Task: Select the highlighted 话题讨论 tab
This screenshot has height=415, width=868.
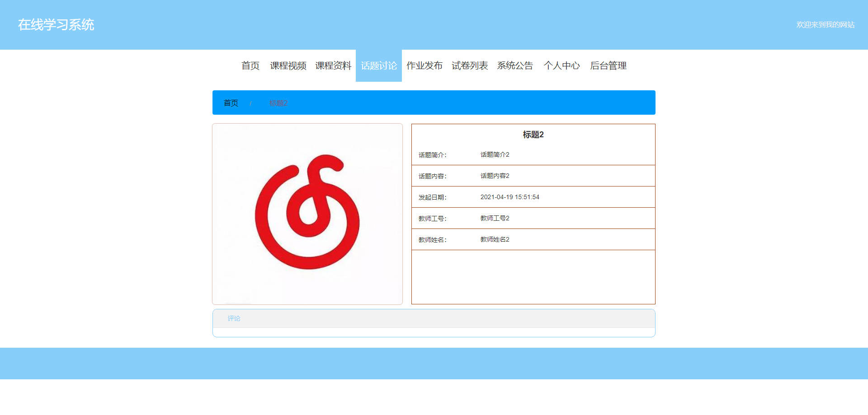Action: [x=379, y=65]
